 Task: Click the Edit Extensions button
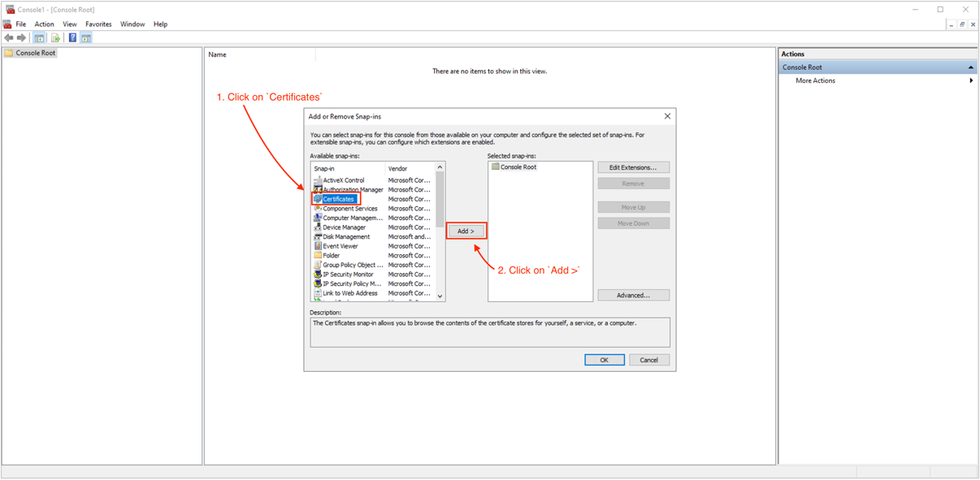(x=633, y=166)
